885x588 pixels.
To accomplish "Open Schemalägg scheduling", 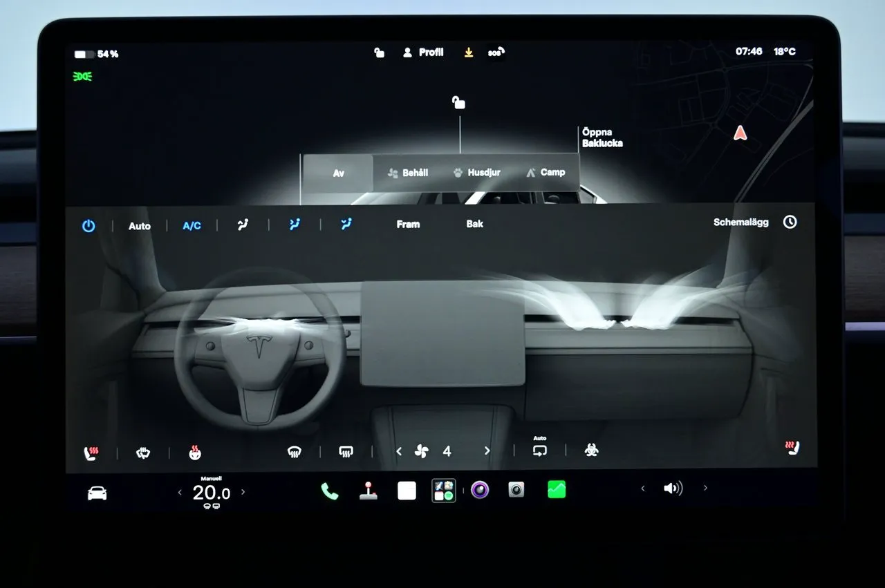I will 741,222.
